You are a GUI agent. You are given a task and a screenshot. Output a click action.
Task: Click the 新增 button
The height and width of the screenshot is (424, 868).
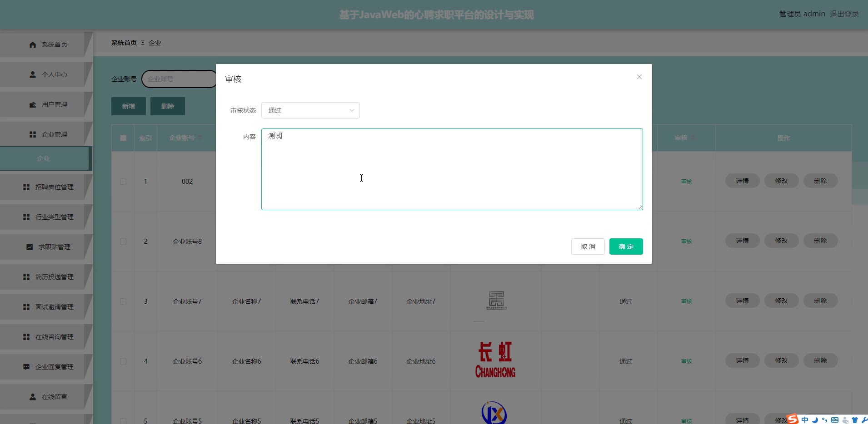point(129,106)
